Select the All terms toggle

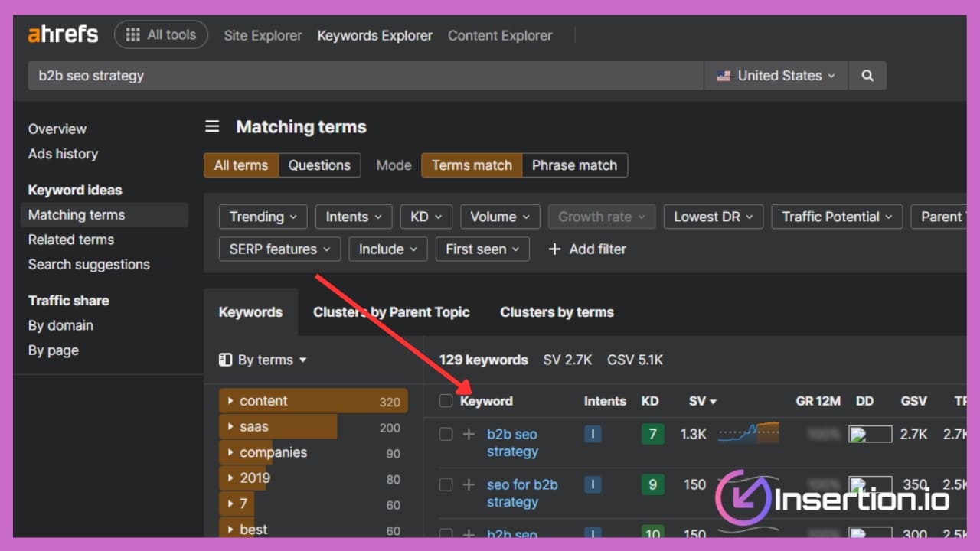(241, 165)
